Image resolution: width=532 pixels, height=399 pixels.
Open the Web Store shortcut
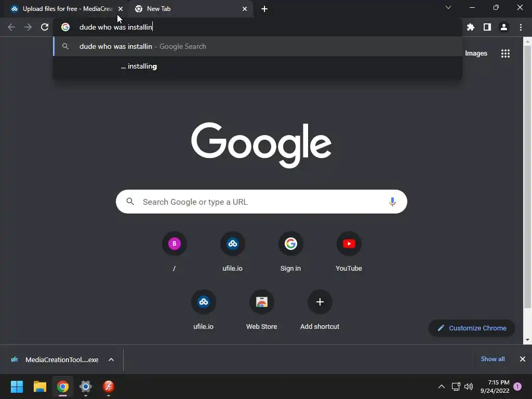(x=262, y=310)
